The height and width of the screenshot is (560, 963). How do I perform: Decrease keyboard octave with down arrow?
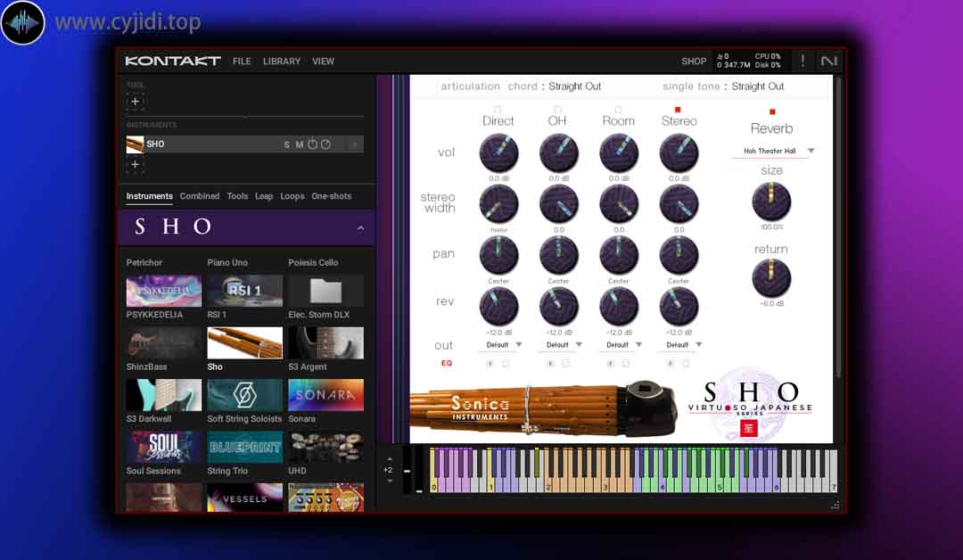point(390,481)
